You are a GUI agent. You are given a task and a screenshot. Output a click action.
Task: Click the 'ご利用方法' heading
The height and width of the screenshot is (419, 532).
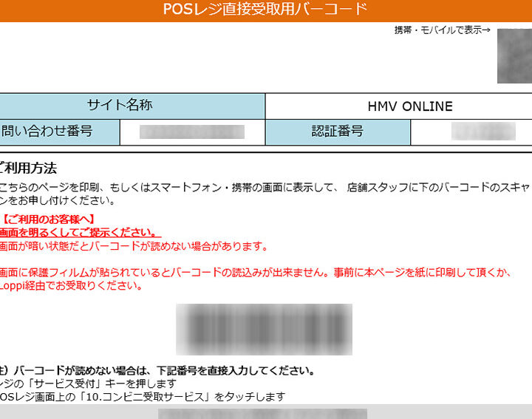(29, 168)
